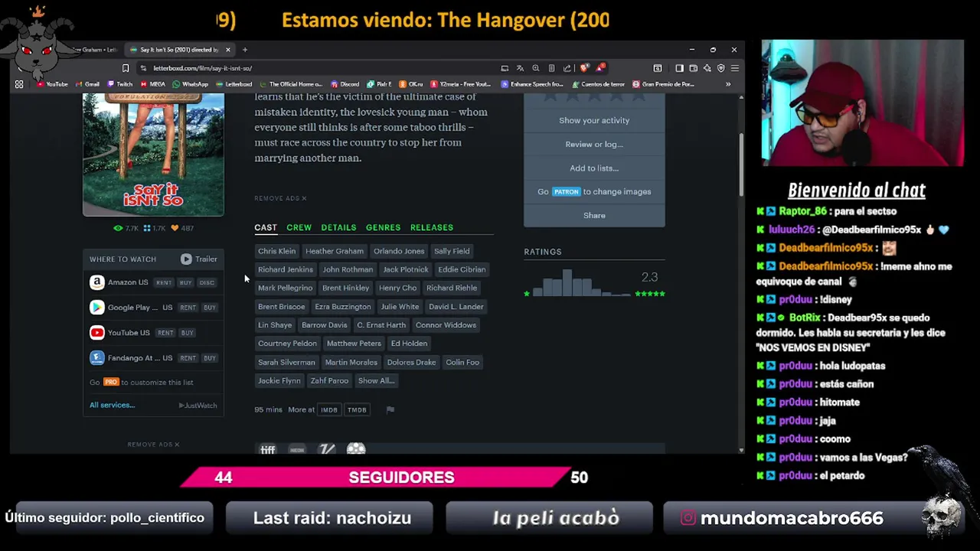Click the page vertical scrollbar thumb
The height and width of the screenshot is (551, 980).
pyautogui.click(x=740, y=165)
